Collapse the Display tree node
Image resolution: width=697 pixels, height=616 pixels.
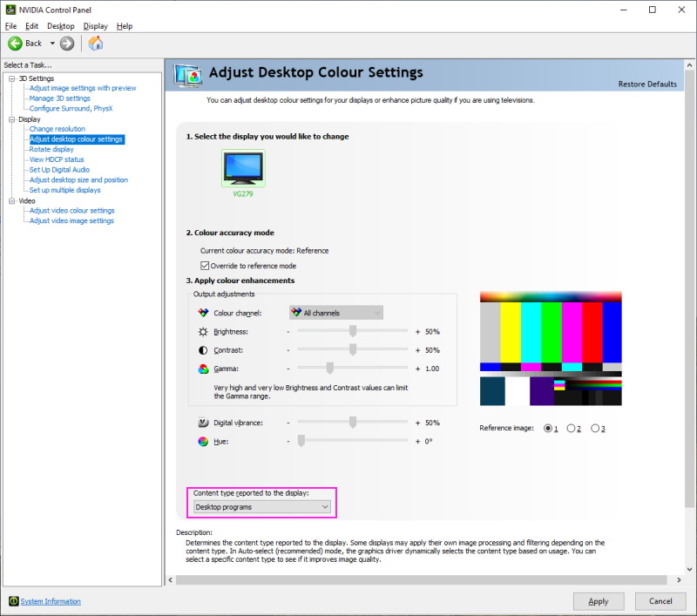tap(12, 119)
